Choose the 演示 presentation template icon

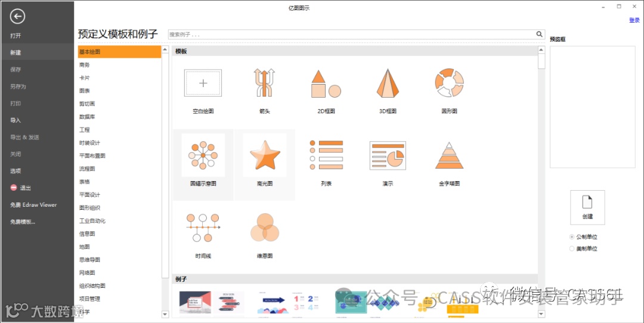click(388, 156)
